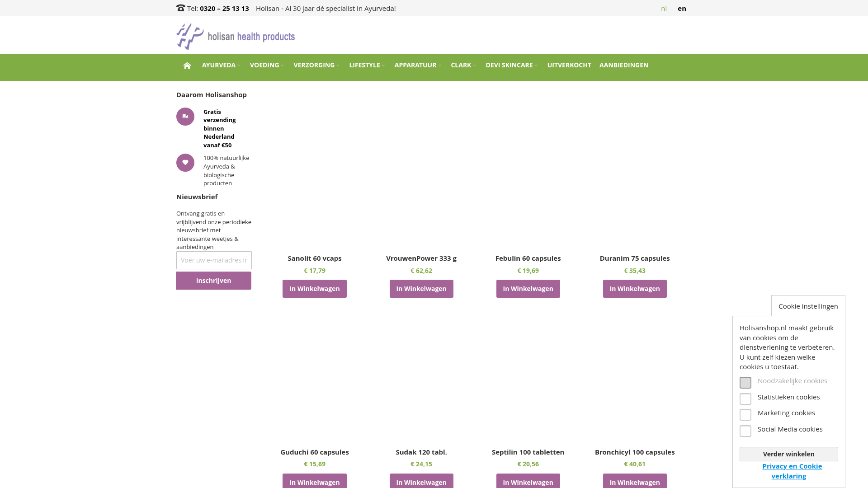Viewport: 868px width, 488px height.
Task: Click the phone number 0320 – 25 13 13
Action: pyautogui.click(x=224, y=8)
